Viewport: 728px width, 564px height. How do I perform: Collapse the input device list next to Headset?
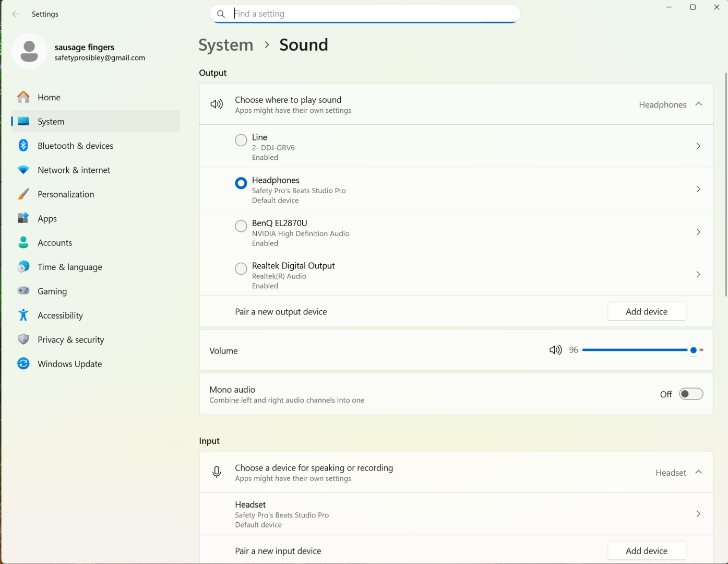699,473
